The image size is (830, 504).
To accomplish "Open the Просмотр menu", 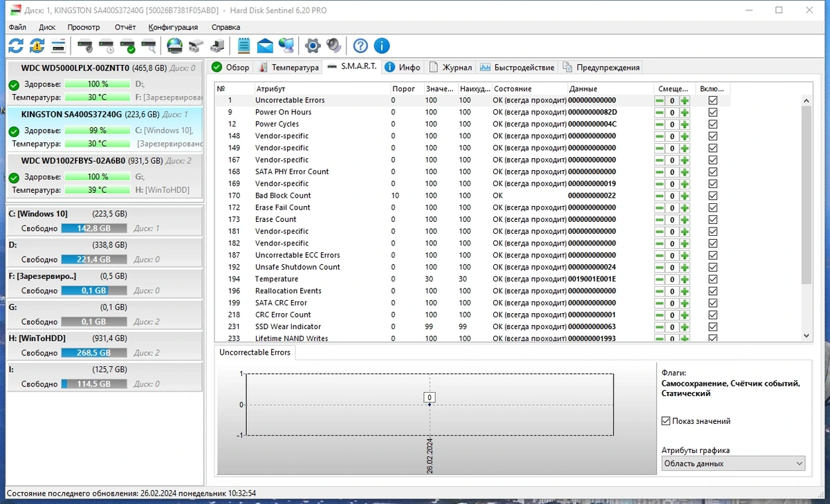I will (84, 27).
